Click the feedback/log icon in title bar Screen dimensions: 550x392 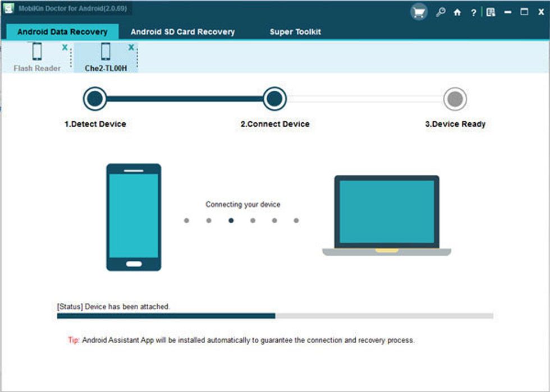(490, 10)
